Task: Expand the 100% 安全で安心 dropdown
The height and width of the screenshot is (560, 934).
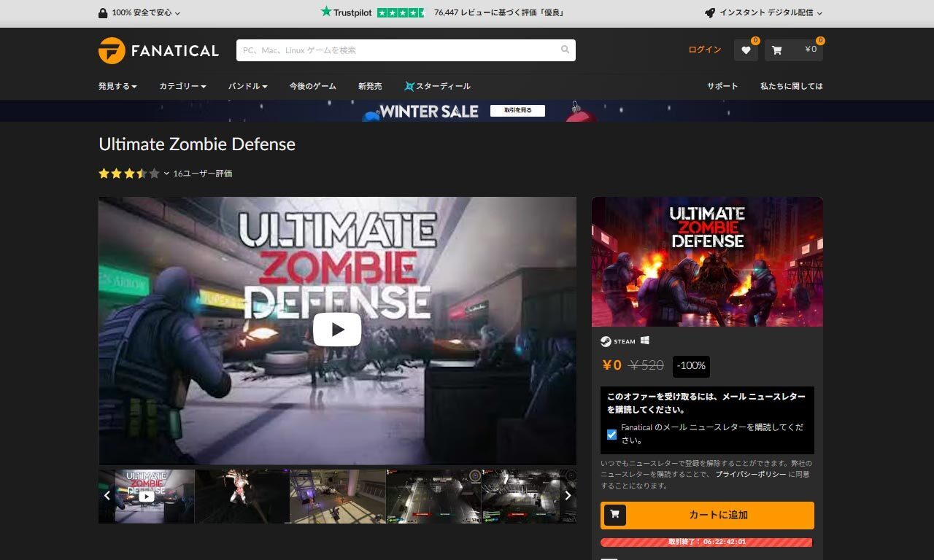Action: click(139, 13)
